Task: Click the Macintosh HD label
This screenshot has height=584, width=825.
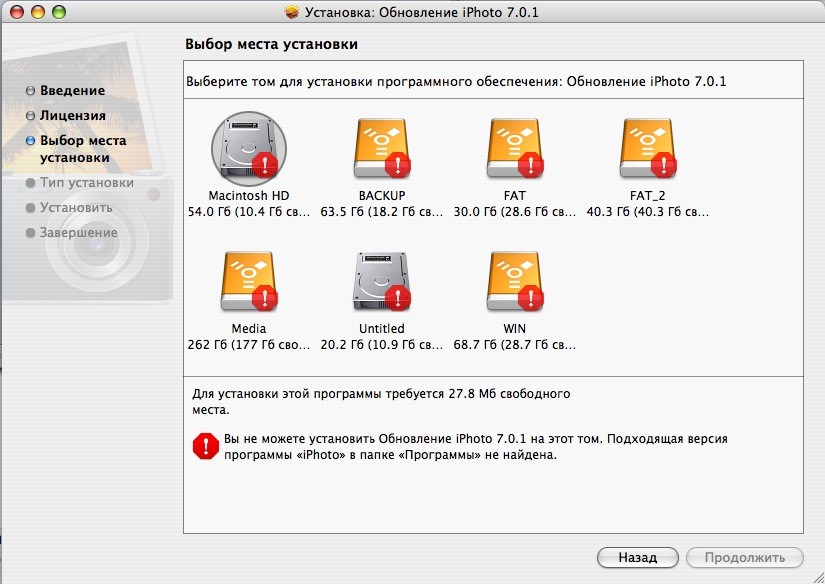Action: tap(249, 196)
